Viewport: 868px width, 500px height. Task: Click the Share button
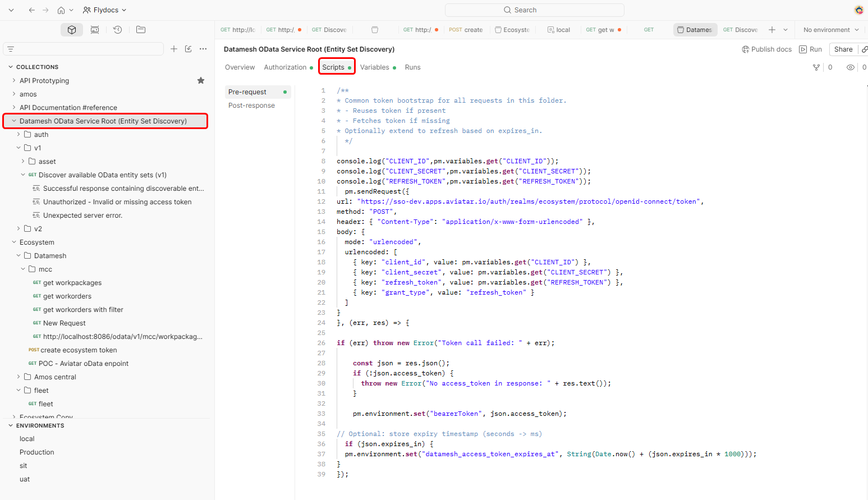[x=843, y=49]
